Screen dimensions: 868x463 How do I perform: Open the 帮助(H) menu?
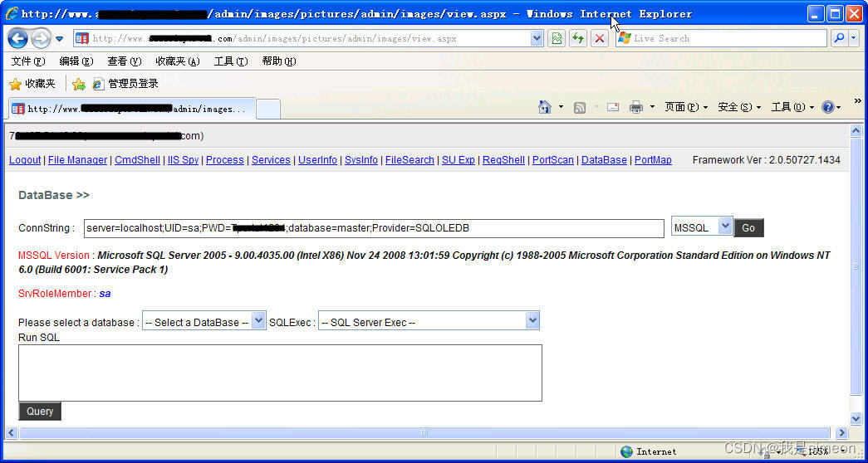pos(279,61)
